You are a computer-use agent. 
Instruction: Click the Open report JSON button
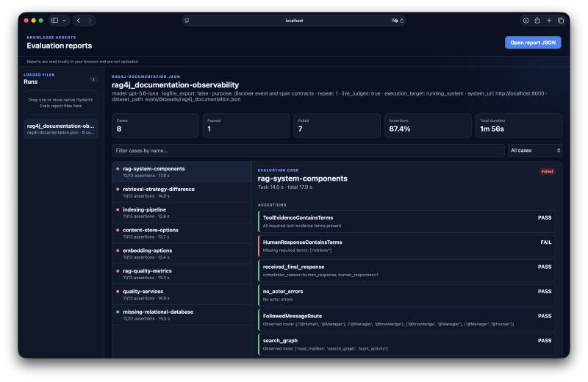tap(533, 43)
